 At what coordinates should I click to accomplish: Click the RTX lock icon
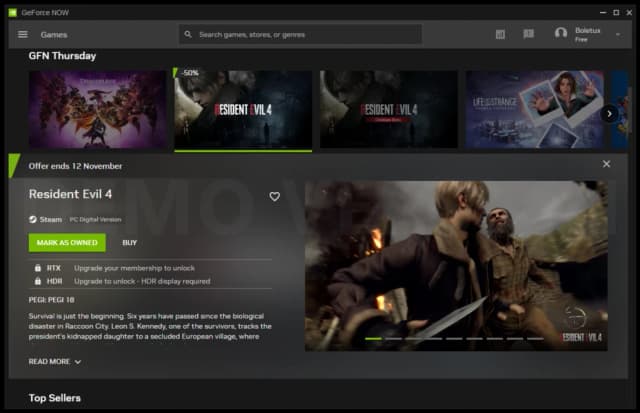click(38, 268)
